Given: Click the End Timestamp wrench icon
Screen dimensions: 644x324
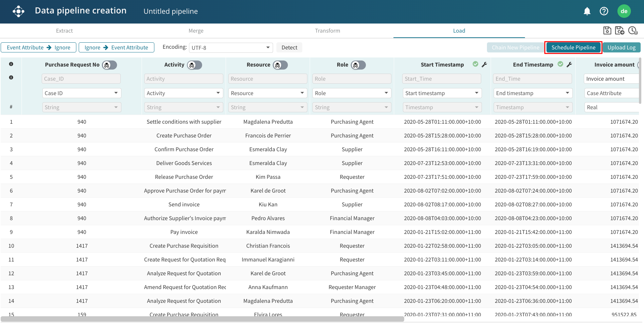Looking at the screenshot, I should 569,65.
